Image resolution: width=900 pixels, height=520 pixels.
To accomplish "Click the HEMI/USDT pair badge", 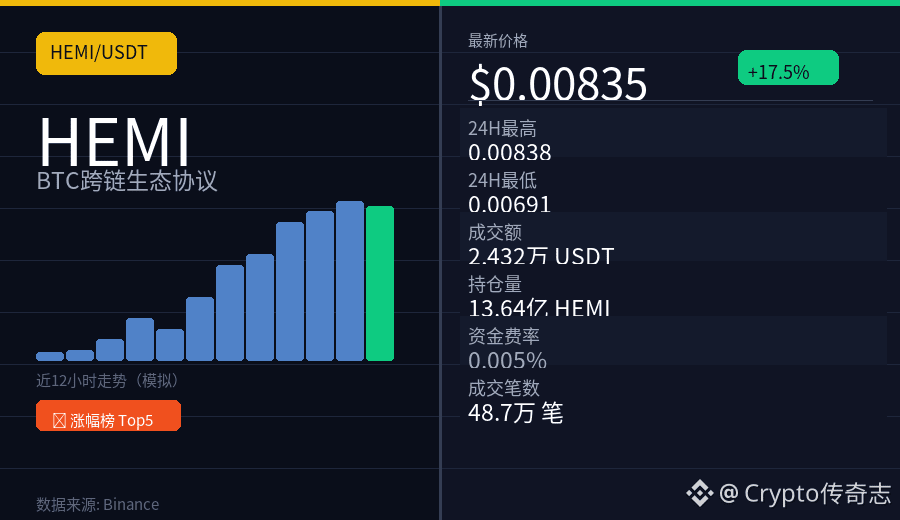I will tap(106, 53).
